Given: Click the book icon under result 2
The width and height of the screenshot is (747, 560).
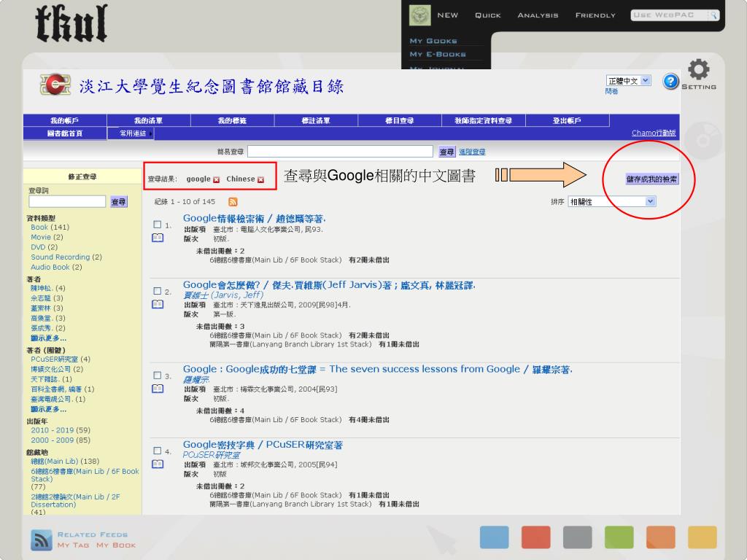Looking at the screenshot, I should (x=158, y=304).
